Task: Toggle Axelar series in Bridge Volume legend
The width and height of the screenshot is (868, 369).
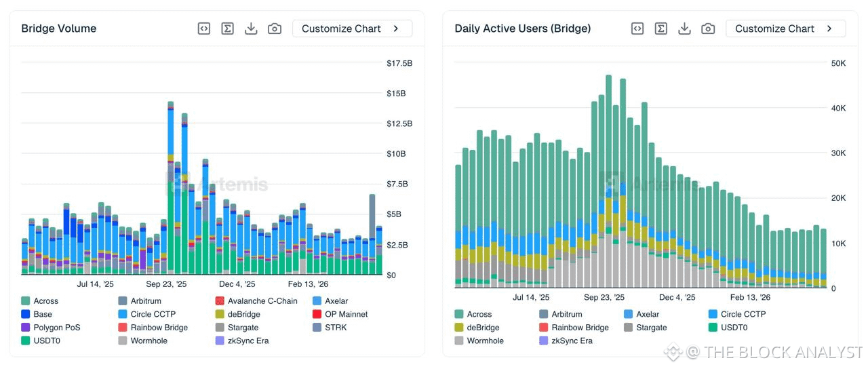Action: click(x=330, y=301)
